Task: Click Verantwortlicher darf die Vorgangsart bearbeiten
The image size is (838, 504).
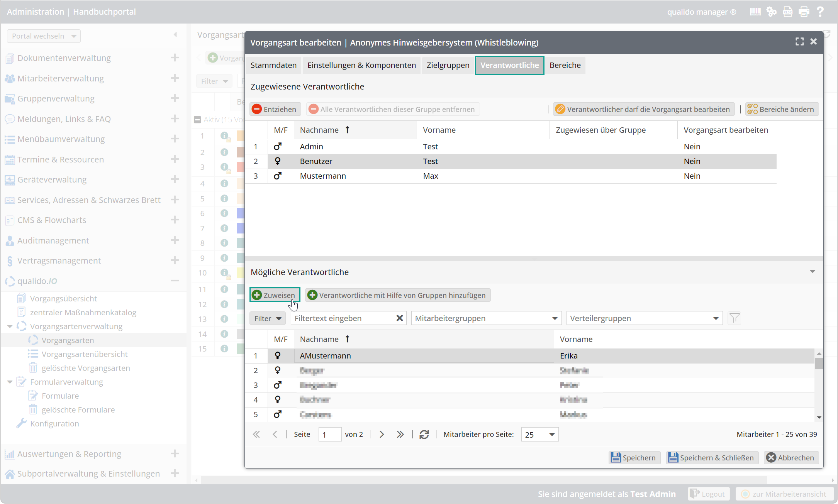Action: 643,109
